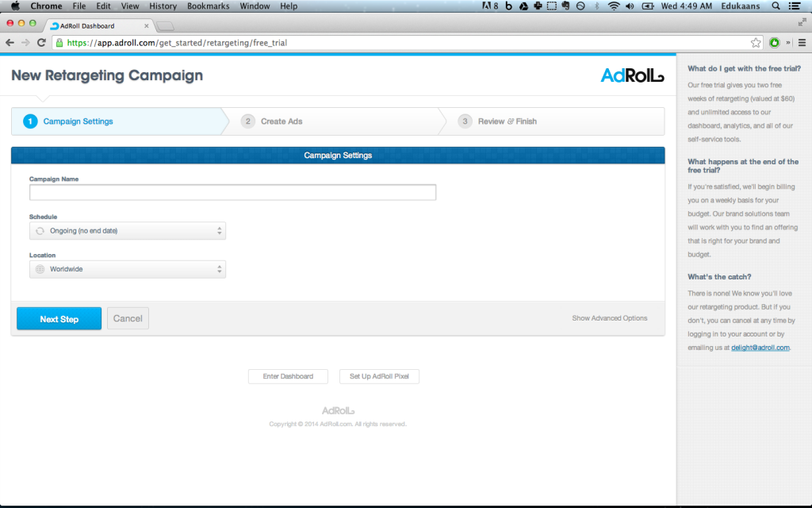Open the Edit menu

[103, 6]
